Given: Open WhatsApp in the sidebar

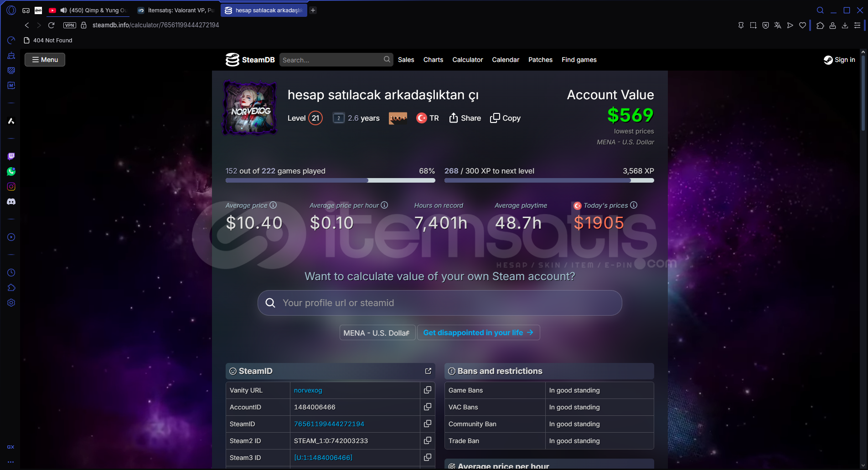Looking at the screenshot, I should click(11, 171).
